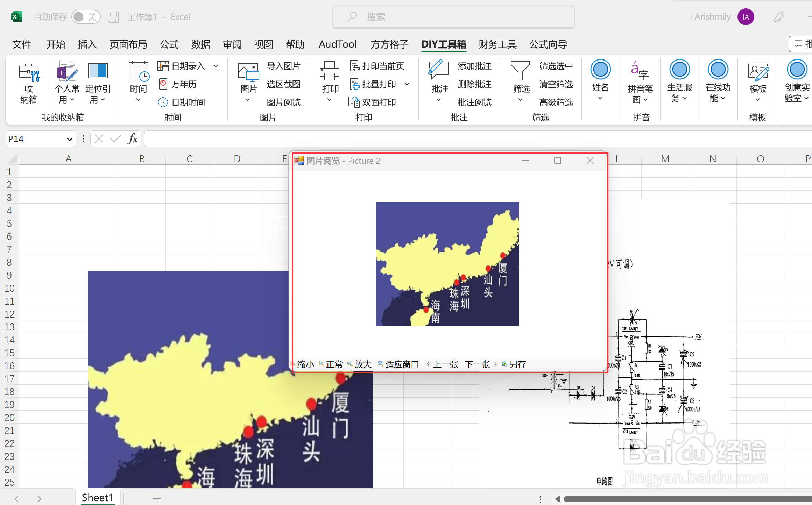Open the 拼音笔画 icon
The height and width of the screenshot is (505, 812).
pyautogui.click(x=640, y=71)
